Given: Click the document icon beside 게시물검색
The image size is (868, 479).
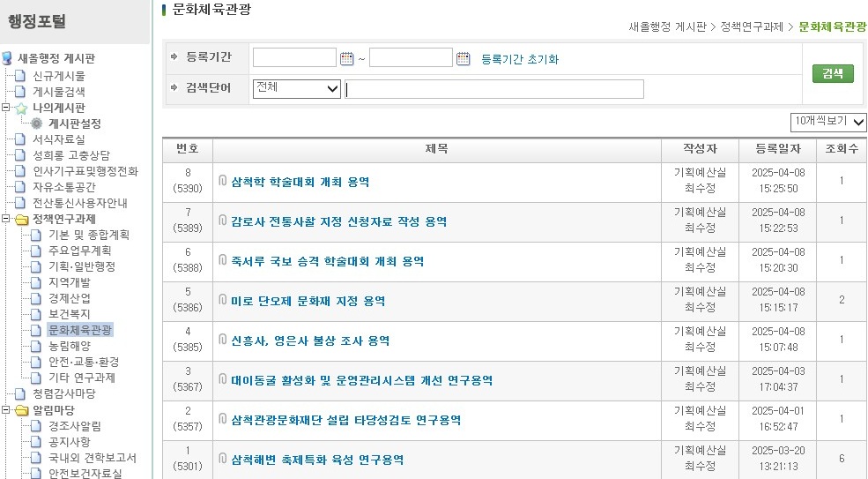Looking at the screenshot, I should click(20, 92).
